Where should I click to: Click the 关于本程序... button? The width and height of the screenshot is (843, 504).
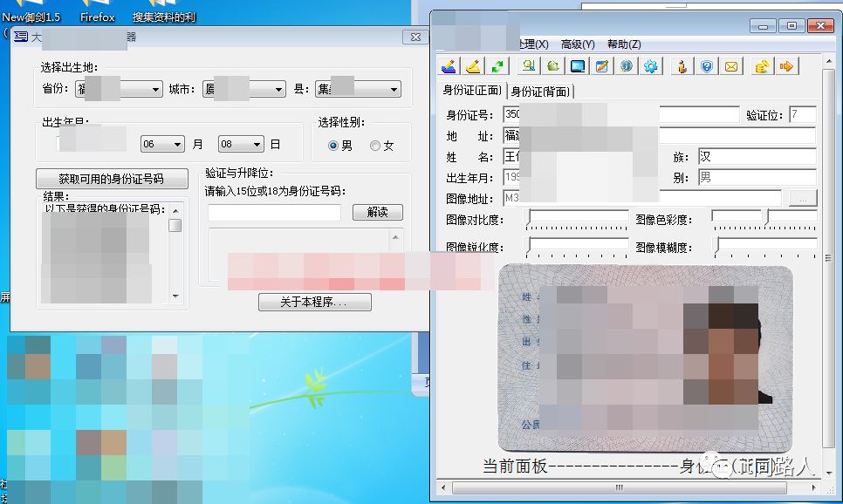coord(315,303)
